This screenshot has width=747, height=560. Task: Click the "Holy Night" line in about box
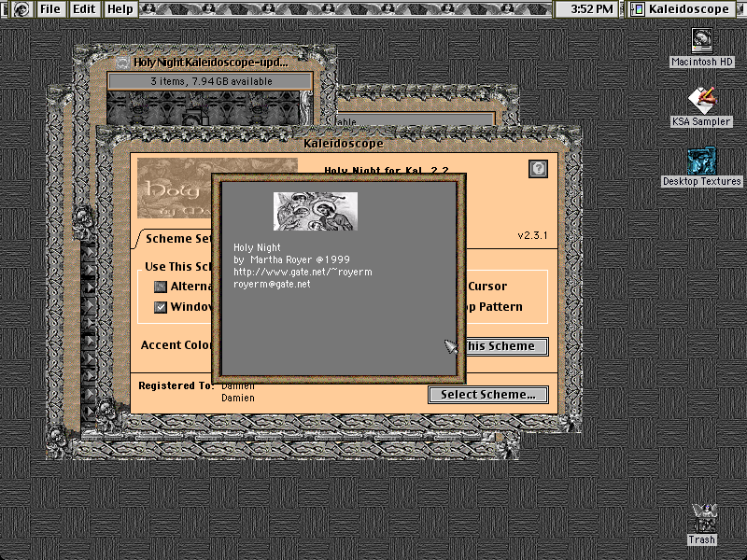click(x=257, y=247)
